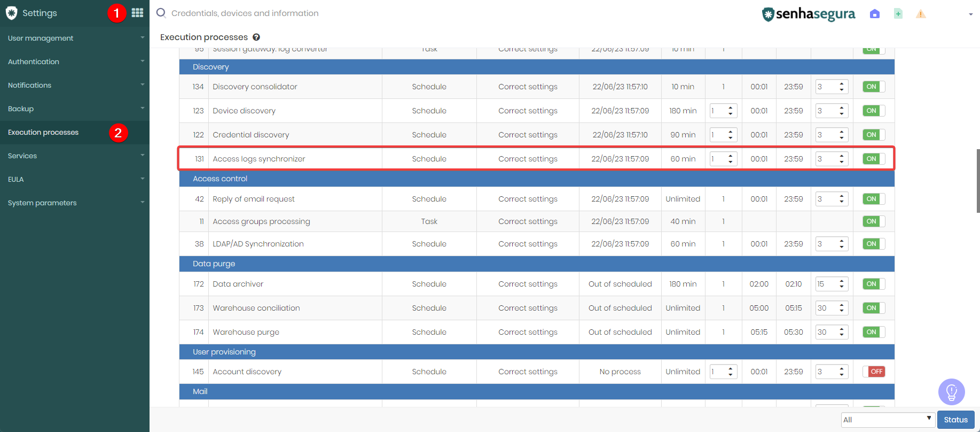Click Account discovery thread count stepper
This screenshot has height=432, width=980.
point(724,372)
